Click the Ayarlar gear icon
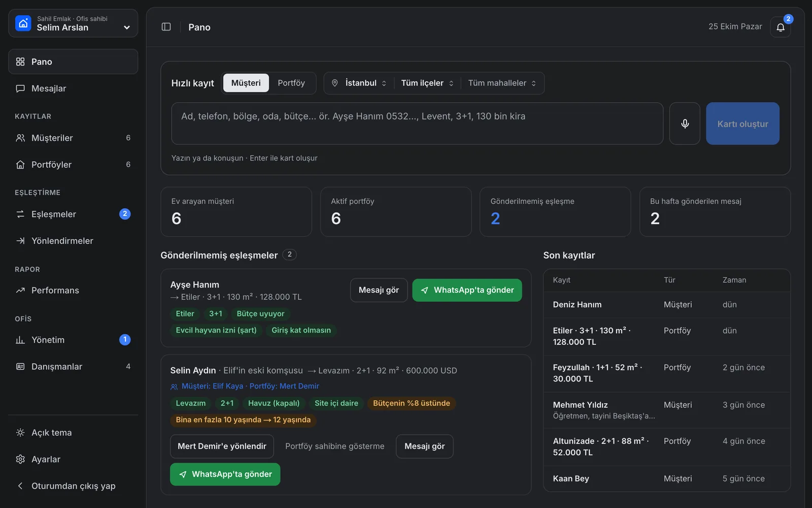The image size is (812, 508). click(20, 459)
